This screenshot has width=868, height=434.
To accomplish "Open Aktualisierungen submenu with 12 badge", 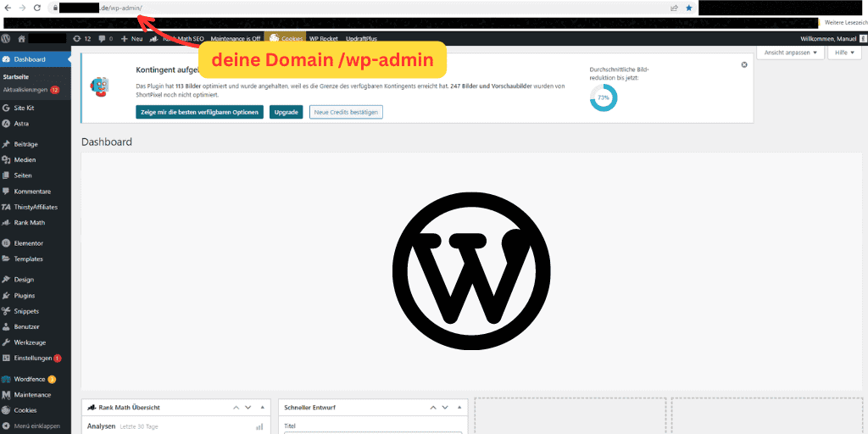I will coord(31,90).
